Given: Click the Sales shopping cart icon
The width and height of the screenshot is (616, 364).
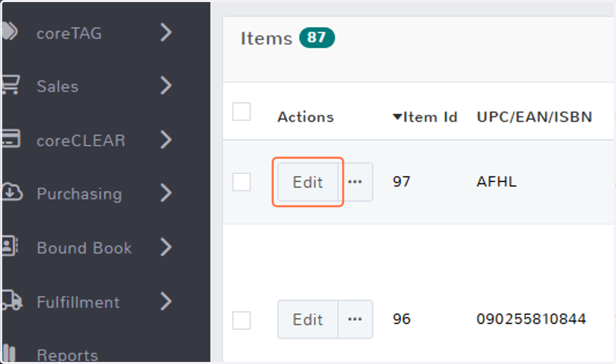Looking at the screenshot, I should 10,85.
